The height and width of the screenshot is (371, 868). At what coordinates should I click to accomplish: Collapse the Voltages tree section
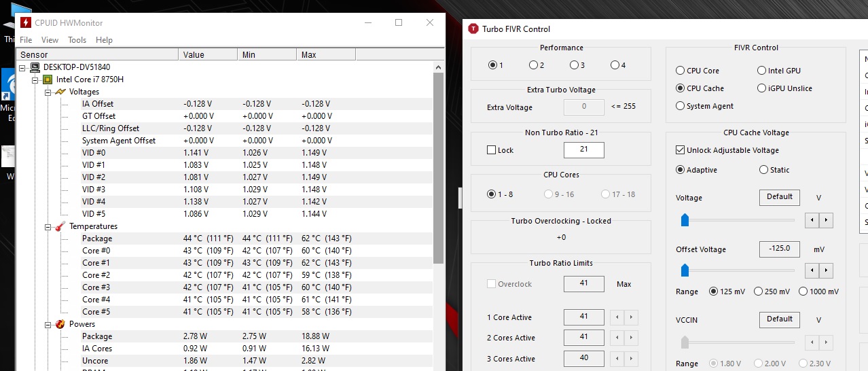click(48, 92)
